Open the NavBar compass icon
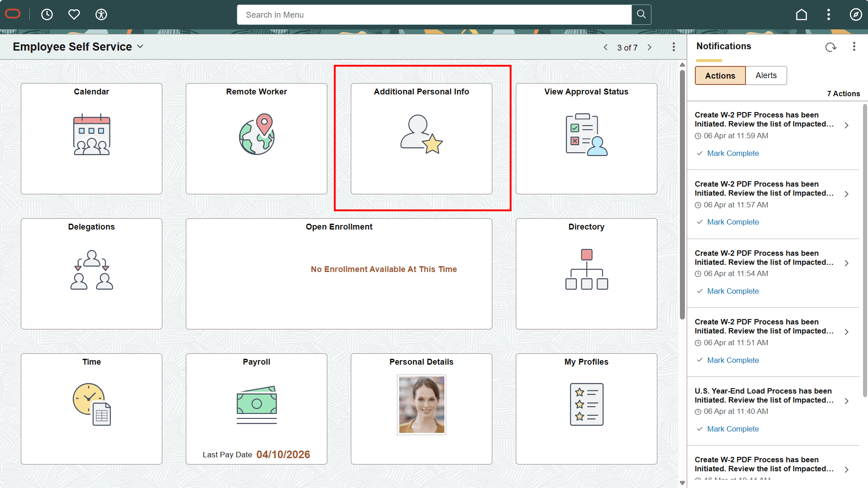 pos(856,14)
